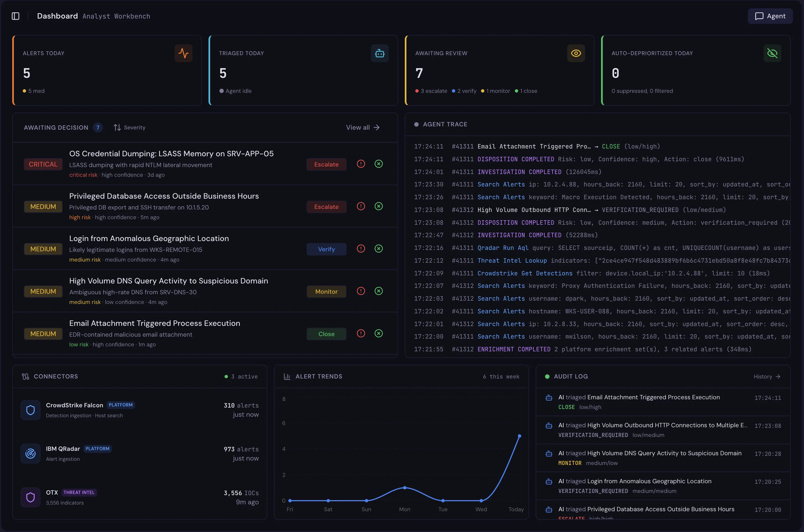Select the OTX threat intel icon
Screen dimensions: 804x532
click(30, 497)
